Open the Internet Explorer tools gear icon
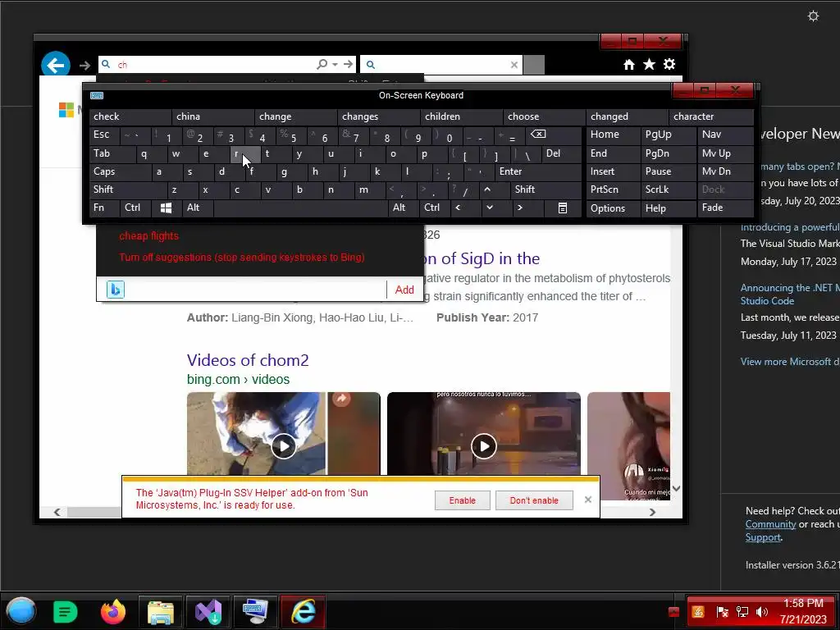 (x=669, y=64)
